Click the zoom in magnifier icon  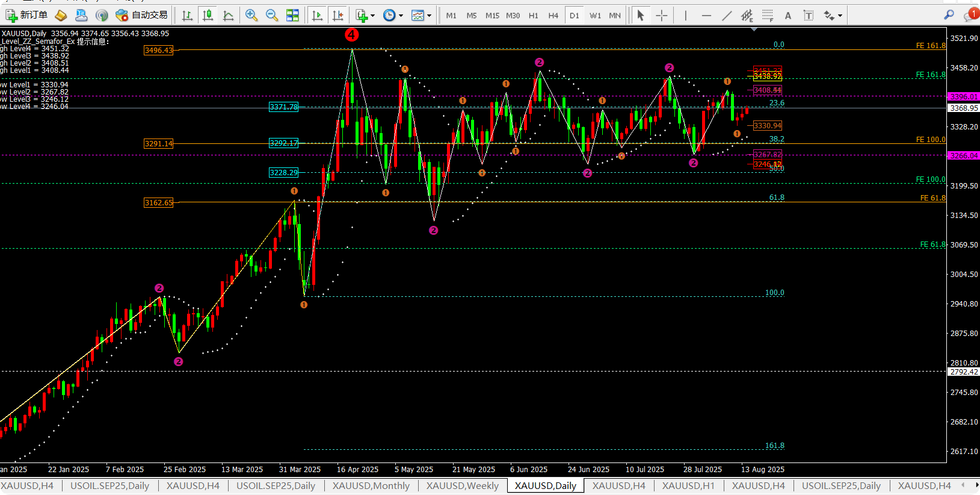pyautogui.click(x=251, y=15)
